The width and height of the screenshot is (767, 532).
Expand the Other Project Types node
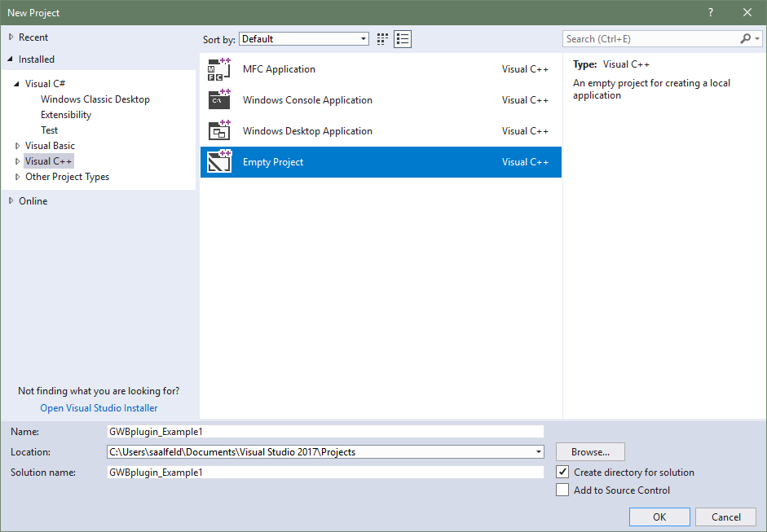coord(18,177)
